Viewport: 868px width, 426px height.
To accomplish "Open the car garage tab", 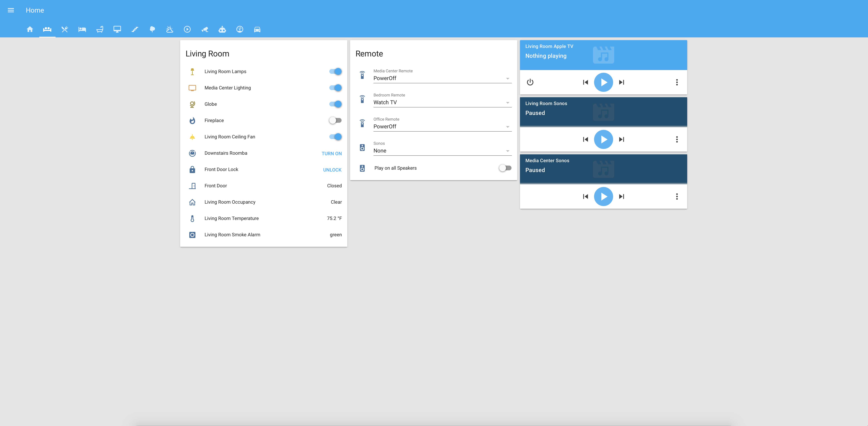I will coord(257,29).
